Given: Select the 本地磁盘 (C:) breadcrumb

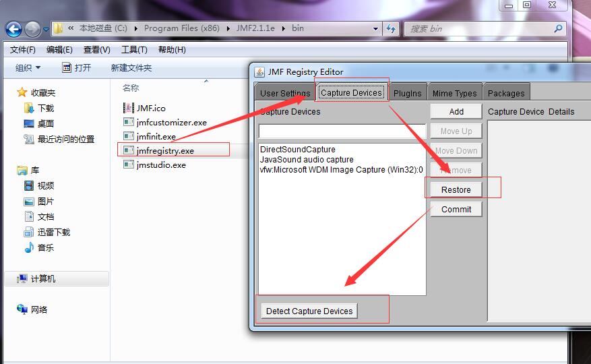Looking at the screenshot, I should [103, 28].
